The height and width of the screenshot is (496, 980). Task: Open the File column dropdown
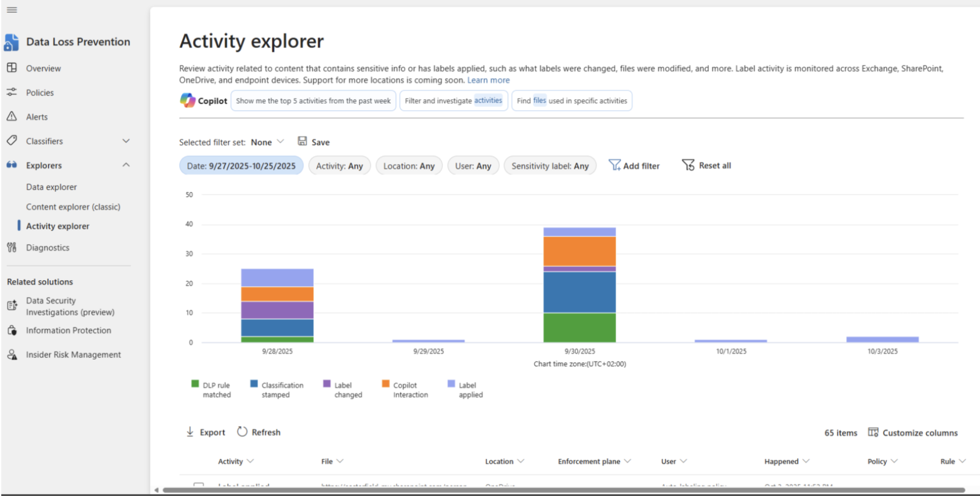click(340, 461)
